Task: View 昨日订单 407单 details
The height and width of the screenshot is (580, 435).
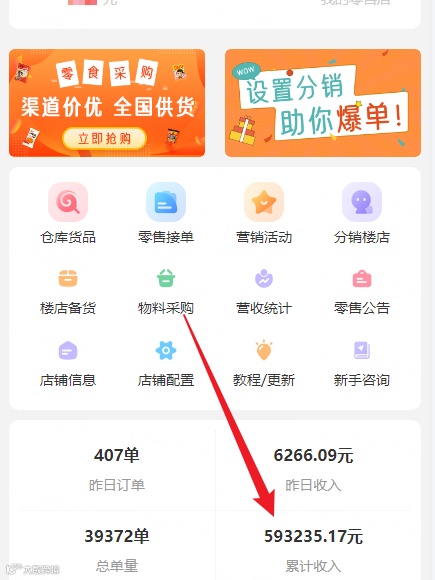Action: [x=117, y=469]
